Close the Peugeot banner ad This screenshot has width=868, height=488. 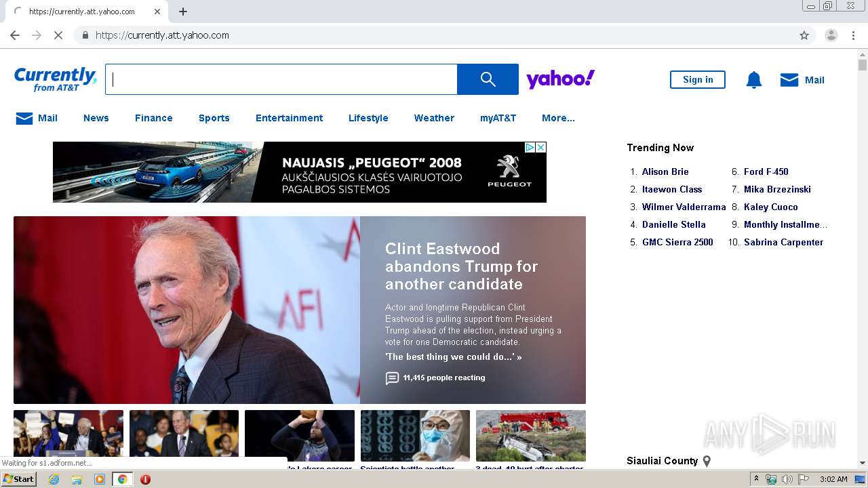point(541,147)
